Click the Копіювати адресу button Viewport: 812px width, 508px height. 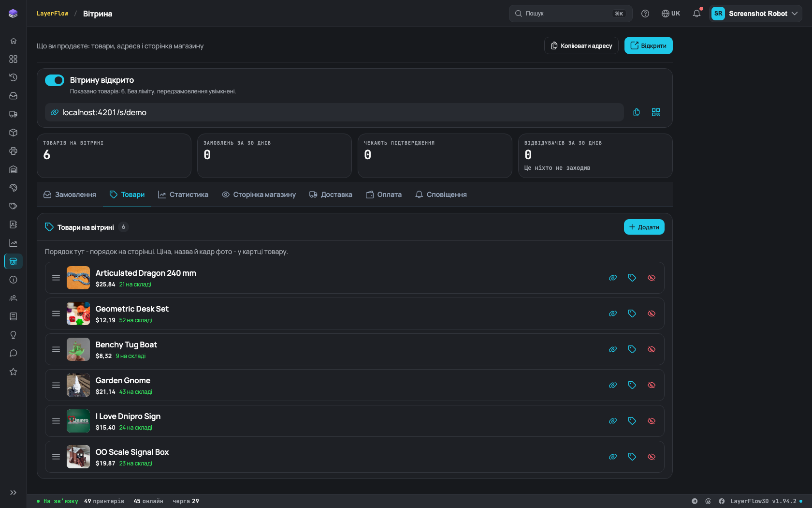(x=581, y=45)
